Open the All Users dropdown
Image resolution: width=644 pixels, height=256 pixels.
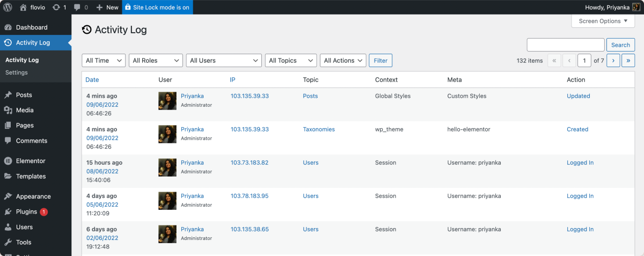click(x=224, y=61)
